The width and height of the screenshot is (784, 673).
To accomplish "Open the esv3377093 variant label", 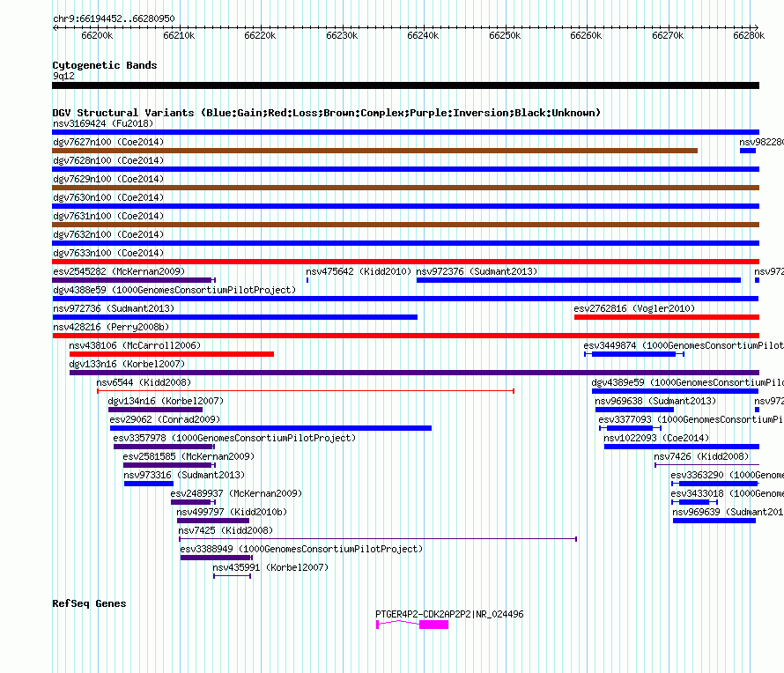I will pyautogui.click(x=691, y=419).
